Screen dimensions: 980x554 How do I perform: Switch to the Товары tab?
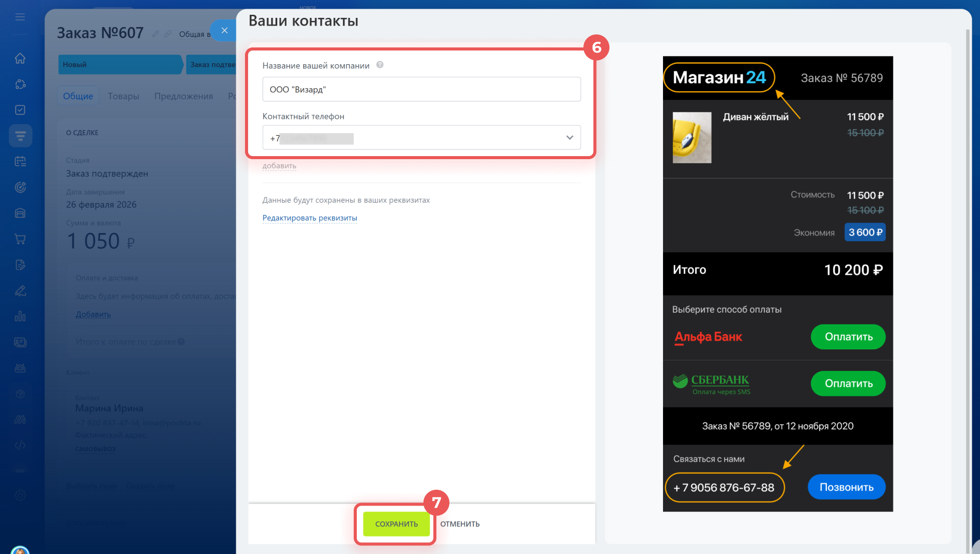pos(124,96)
